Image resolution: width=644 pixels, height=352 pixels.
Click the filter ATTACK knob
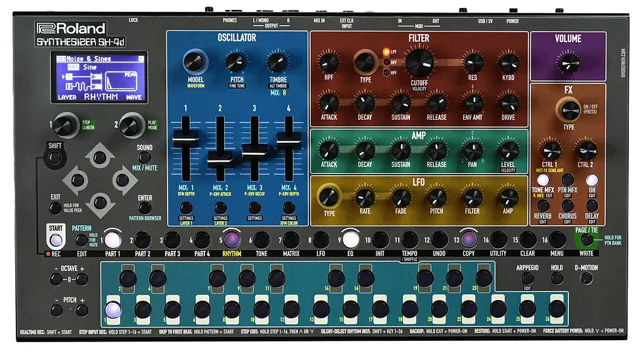click(x=329, y=103)
